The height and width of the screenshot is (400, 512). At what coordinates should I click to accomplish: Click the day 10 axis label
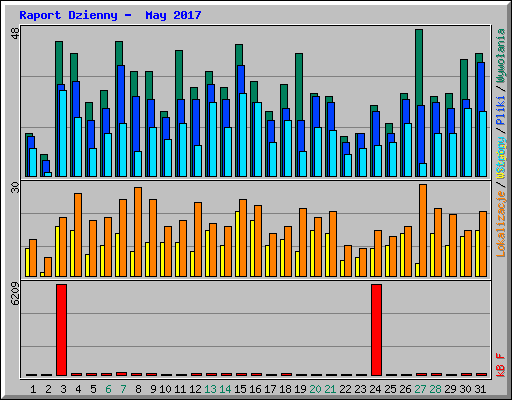pos(165,389)
